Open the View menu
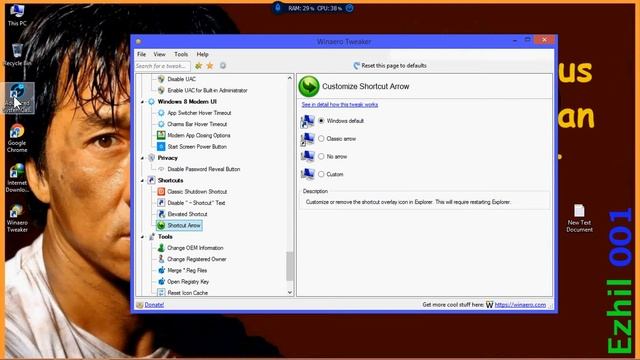The height and width of the screenshot is (360, 640). pos(160,54)
